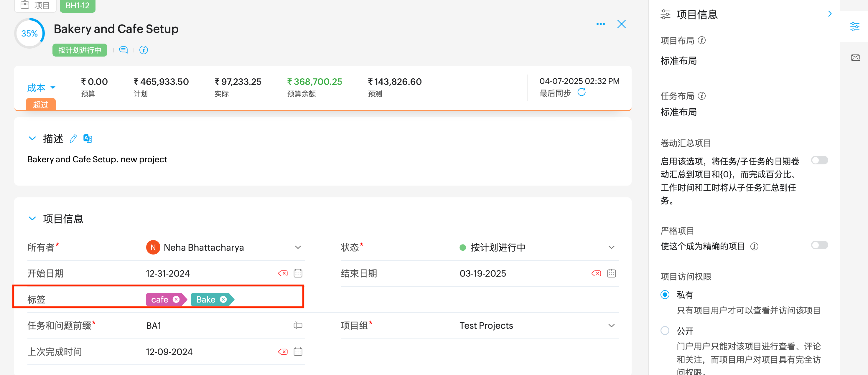Image resolution: width=868 pixels, height=375 pixels.
Task: Click the envelope icon in the right sidebar
Action: pyautogui.click(x=855, y=58)
